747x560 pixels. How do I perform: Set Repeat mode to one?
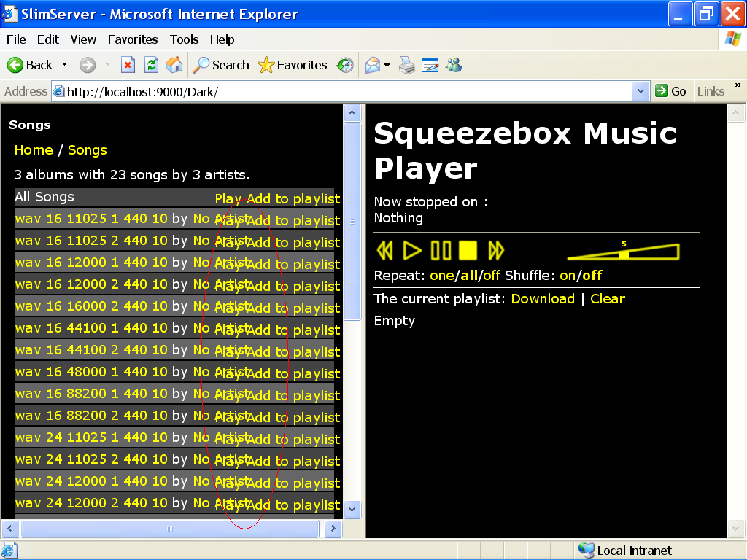(441, 276)
